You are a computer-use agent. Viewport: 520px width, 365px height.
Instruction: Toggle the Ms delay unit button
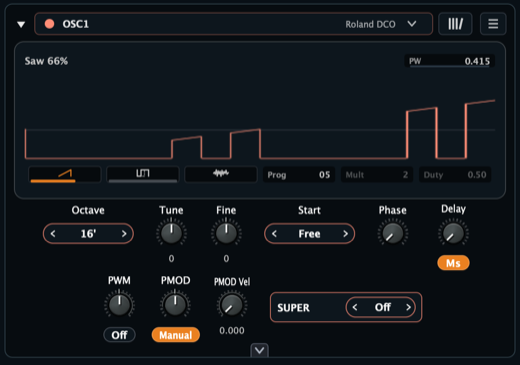453,263
